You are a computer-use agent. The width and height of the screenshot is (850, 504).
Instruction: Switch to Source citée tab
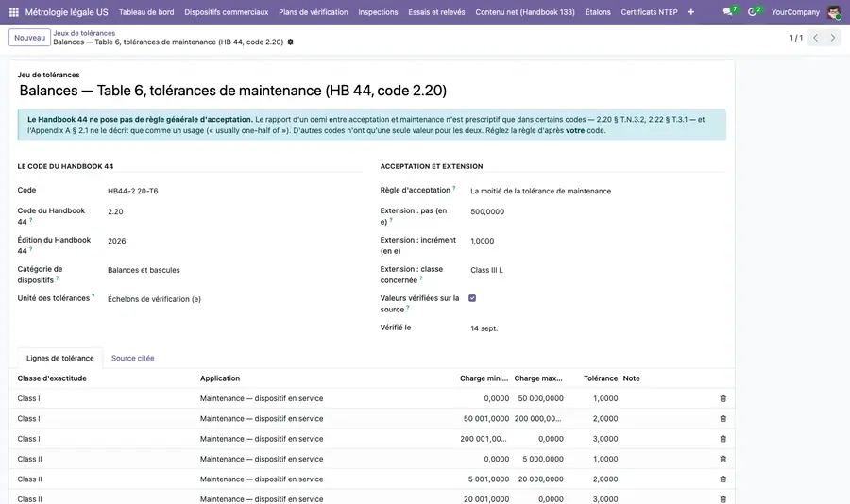pyautogui.click(x=133, y=359)
